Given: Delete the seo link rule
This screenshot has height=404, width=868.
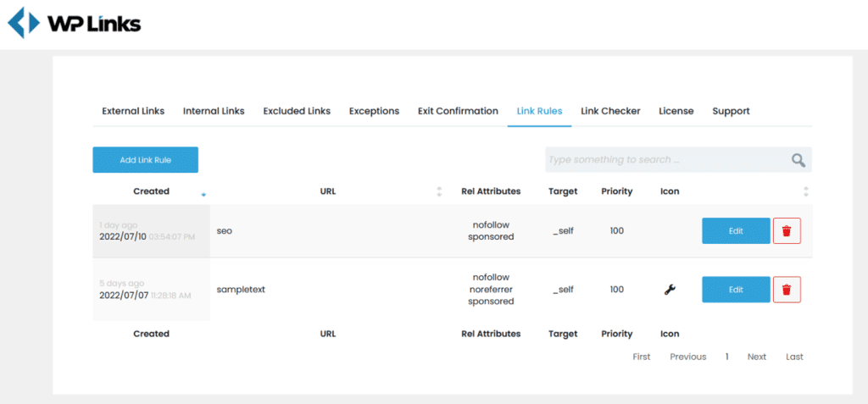Looking at the screenshot, I should [787, 230].
